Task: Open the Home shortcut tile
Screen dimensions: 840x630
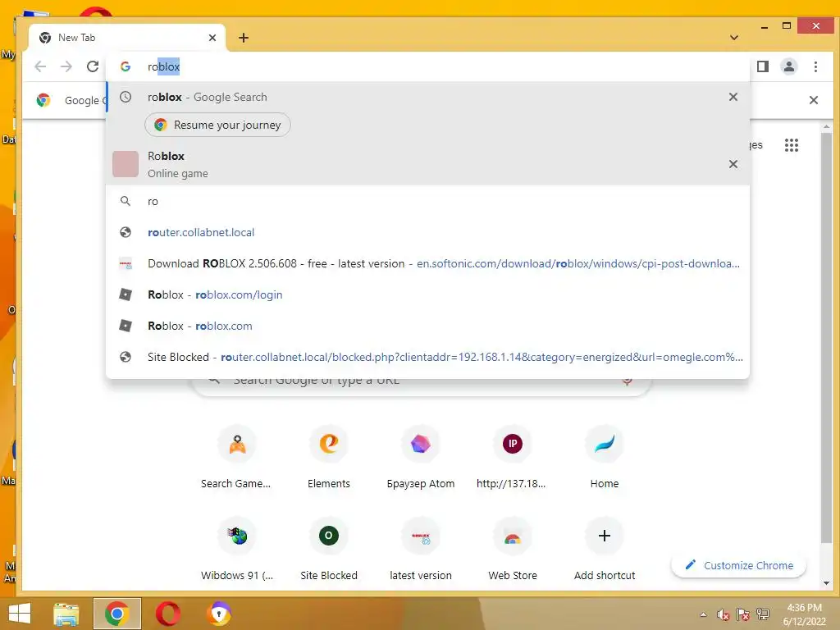Action: click(605, 457)
